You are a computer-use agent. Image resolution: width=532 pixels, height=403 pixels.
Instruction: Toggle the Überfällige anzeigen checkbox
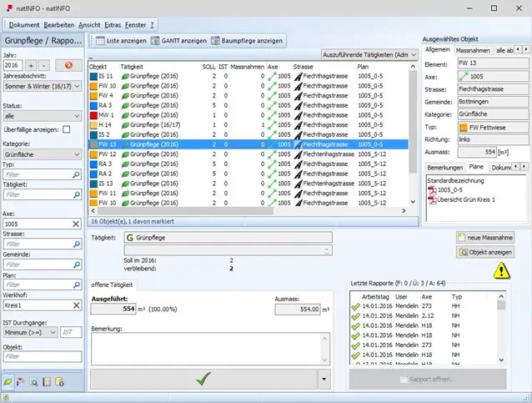67,129
